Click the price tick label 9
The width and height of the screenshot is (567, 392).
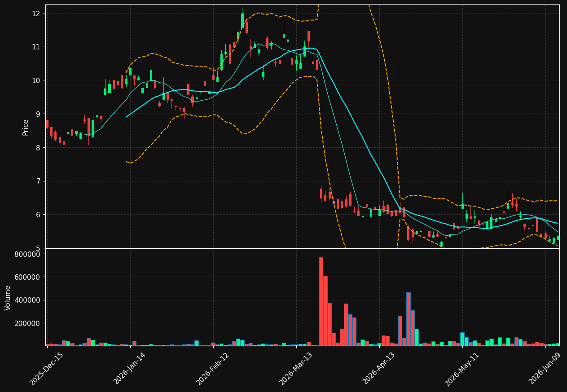(38, 114)
